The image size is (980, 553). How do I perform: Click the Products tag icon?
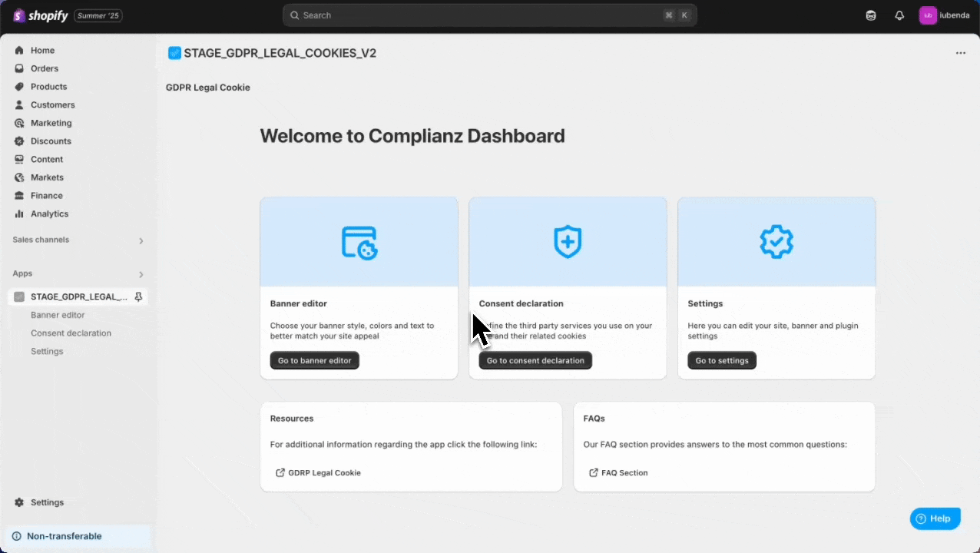tap(19, 87)
